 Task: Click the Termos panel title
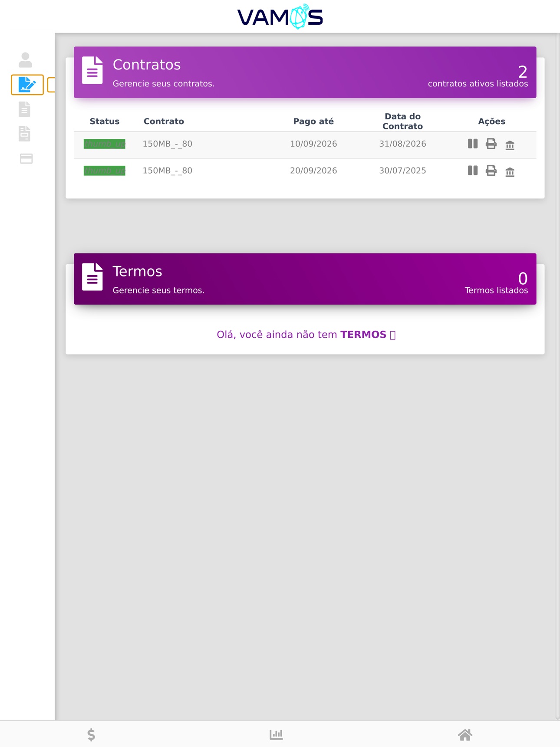click(137, 271)
